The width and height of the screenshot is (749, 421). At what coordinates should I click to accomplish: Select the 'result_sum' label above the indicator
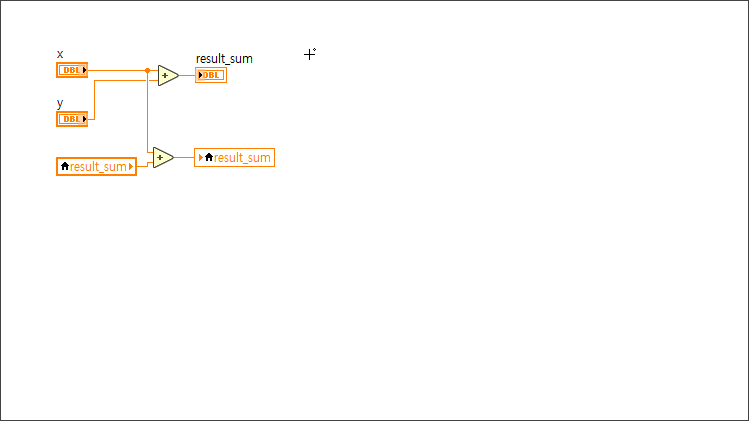click(x=224, y=59)
